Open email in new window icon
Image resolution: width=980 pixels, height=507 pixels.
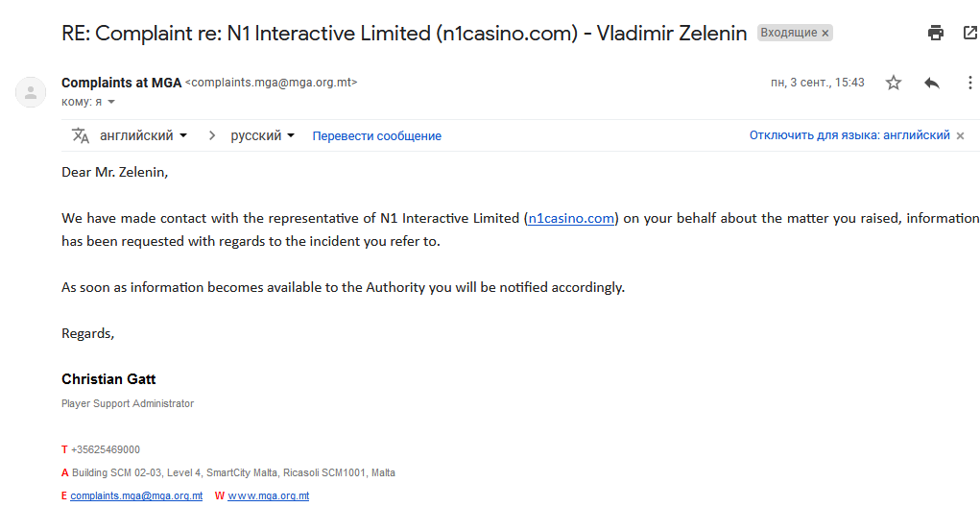tap(970, 34)
